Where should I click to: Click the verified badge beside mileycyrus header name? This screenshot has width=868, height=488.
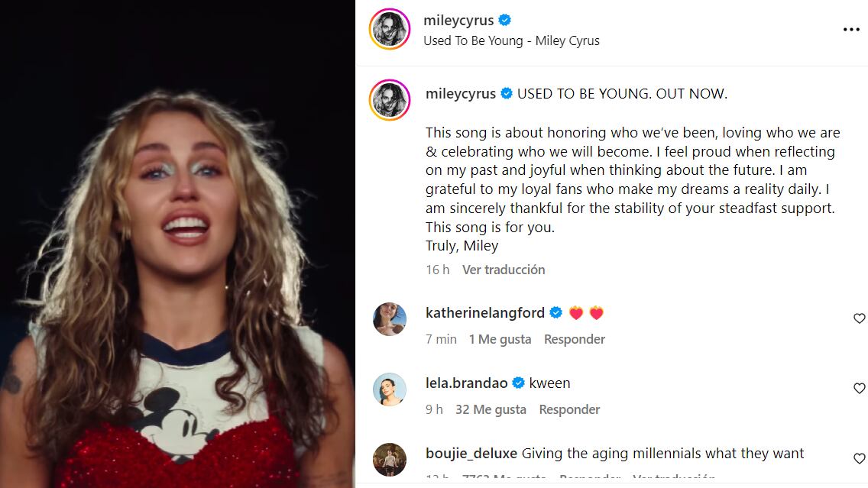[x=505, y=20]
